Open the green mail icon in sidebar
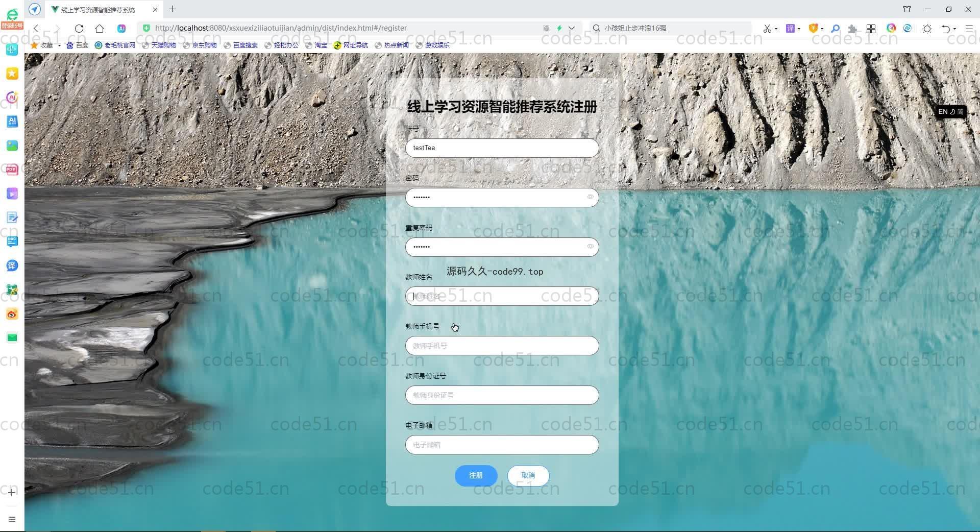 pyautogui.click(x=12, y=337)
